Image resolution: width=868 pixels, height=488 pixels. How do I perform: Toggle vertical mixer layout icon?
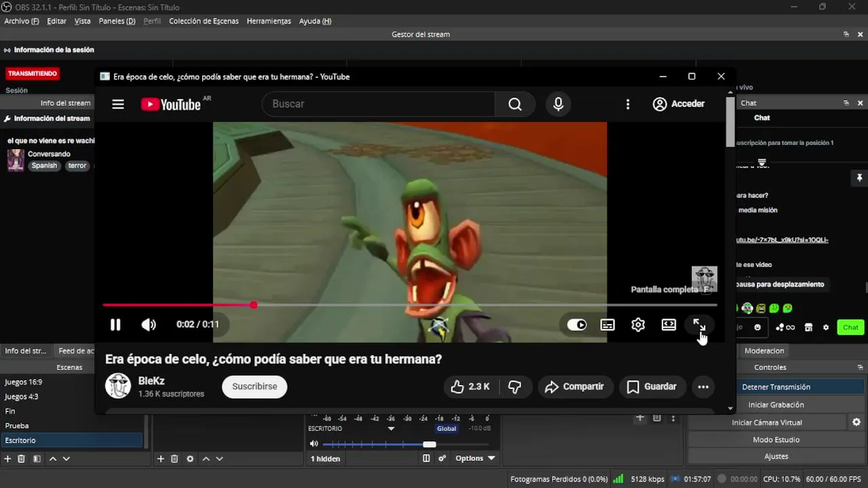pos(427,458)
